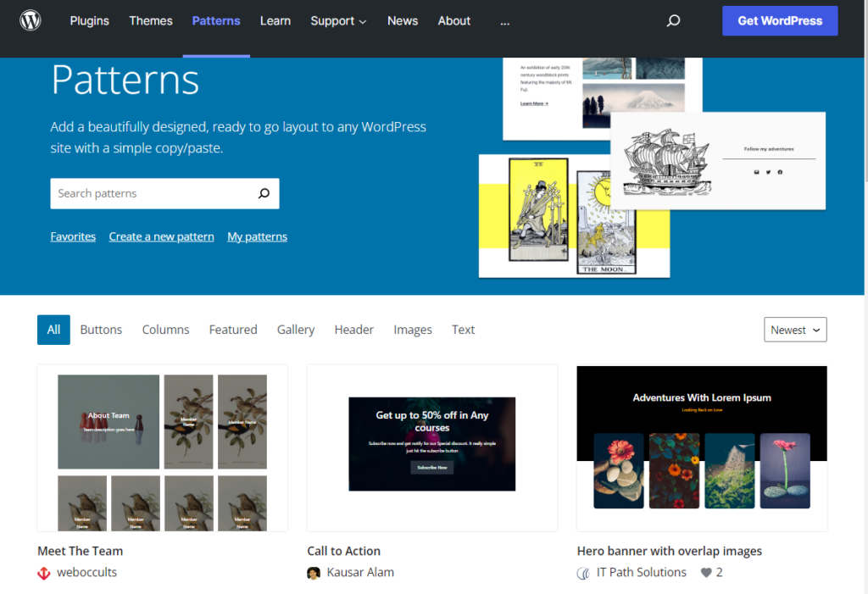Open the Meet The Team pattern thumbnail

pyautogui.click(x=162, y=447)
